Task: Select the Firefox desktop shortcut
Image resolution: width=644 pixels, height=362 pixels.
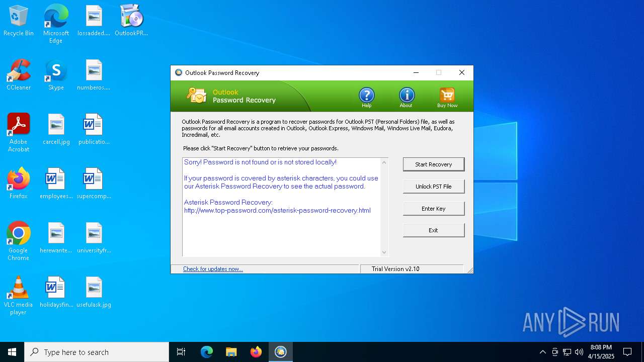Action: (x=19, y=184)
